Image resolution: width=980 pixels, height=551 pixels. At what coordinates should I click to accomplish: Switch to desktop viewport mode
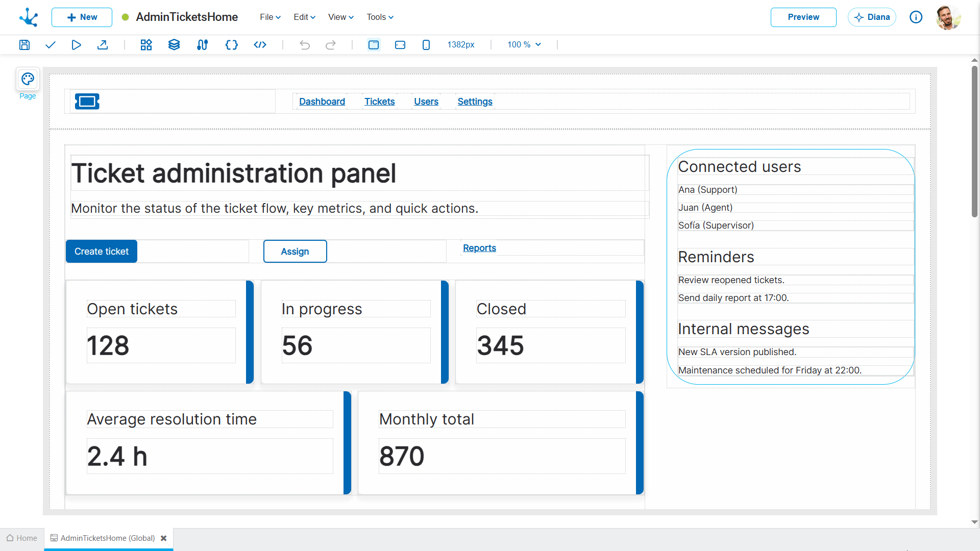(x=374, y=45)
